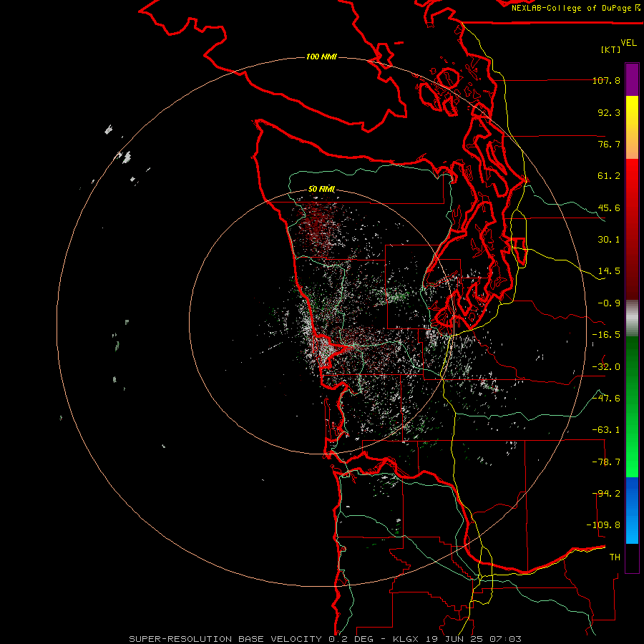The image size is (644, 644).
Task: Click the gray near-zero segment of color bar
Action: [x=632, y=318]
